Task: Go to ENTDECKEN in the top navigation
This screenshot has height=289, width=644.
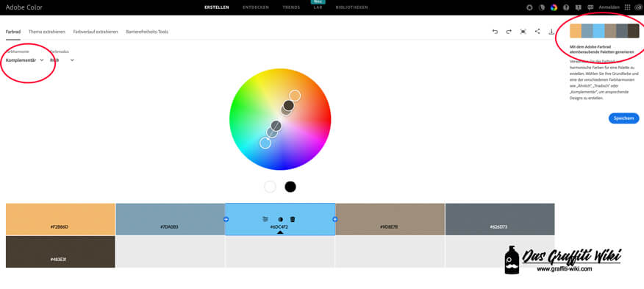Action: [x=256, y=7]
